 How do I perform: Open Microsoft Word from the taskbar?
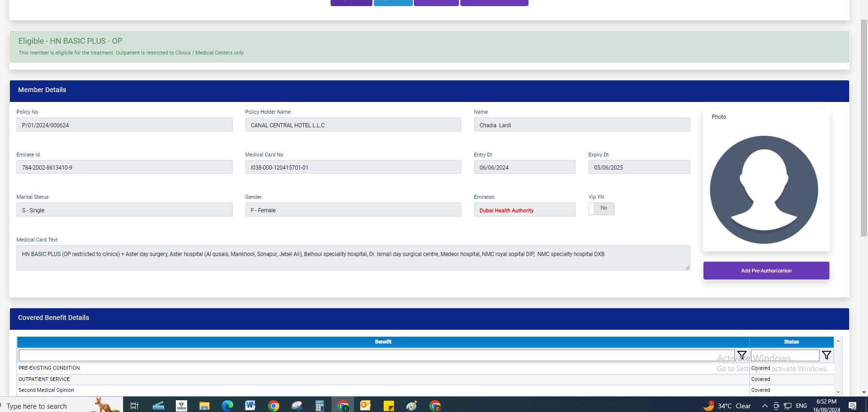pos(250,405)
